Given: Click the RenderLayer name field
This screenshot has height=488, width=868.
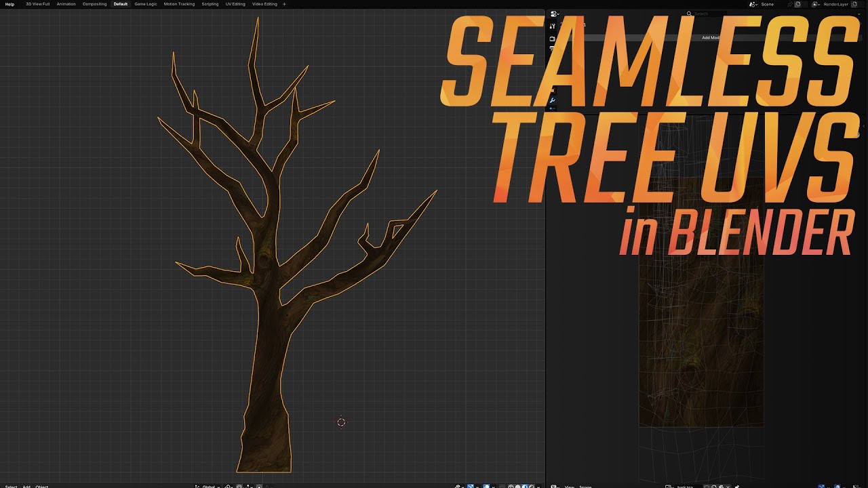Looking at the screenshot, I should point(837,4).
